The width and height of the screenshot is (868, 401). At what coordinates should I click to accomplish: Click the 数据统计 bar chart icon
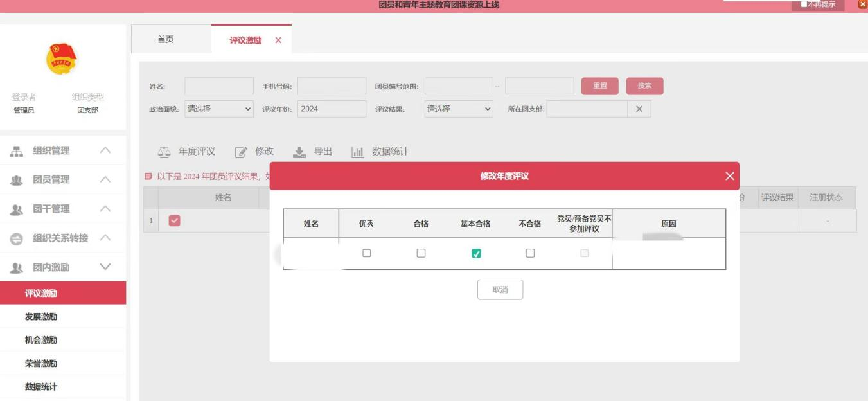(357, 152)
